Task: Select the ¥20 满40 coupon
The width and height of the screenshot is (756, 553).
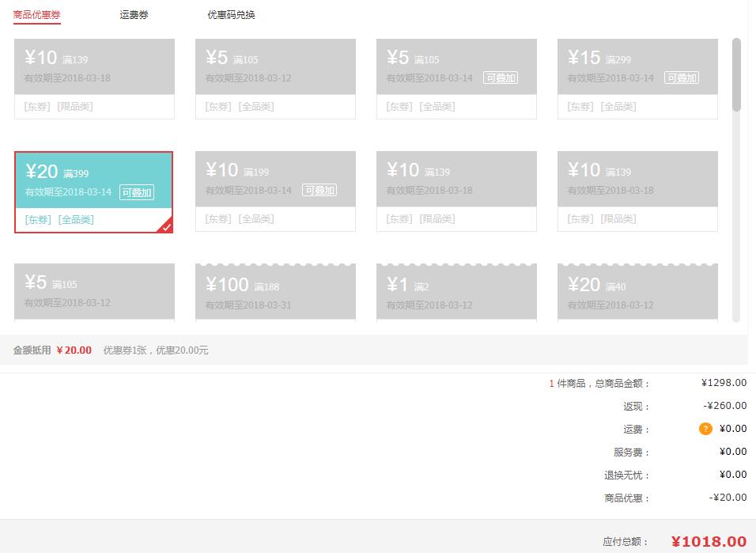Action: click(637, 293)
